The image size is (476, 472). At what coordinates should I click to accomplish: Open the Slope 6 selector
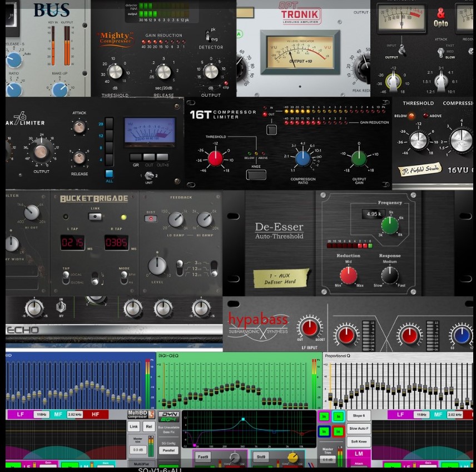[x=359, y=415]
